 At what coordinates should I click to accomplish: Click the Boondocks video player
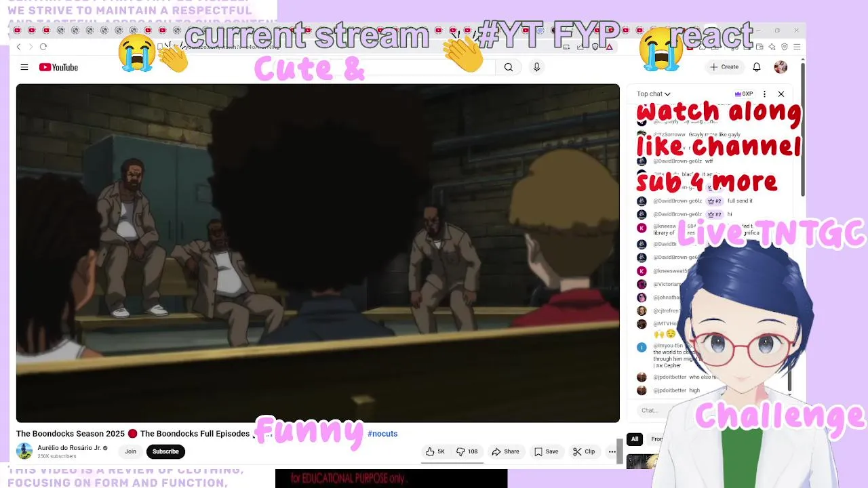coord(317,253)
